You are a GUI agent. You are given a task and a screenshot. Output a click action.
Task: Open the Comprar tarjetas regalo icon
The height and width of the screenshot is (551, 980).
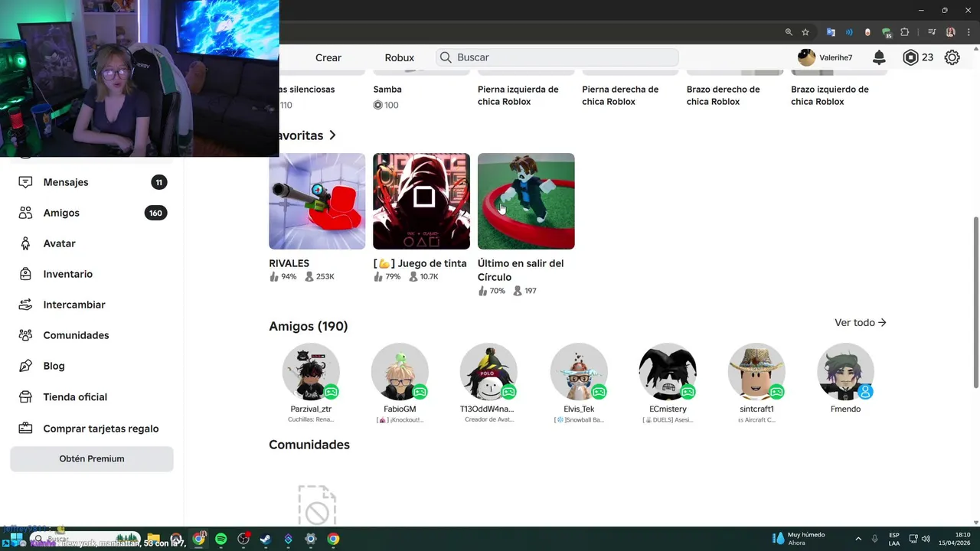(x=25, y=429)
